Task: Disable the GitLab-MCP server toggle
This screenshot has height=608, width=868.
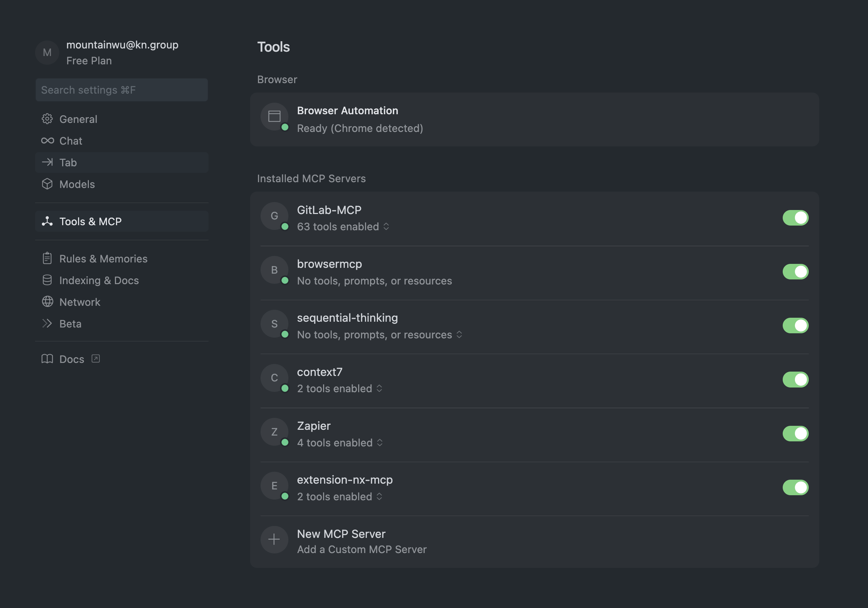Action: coord(795,218)
